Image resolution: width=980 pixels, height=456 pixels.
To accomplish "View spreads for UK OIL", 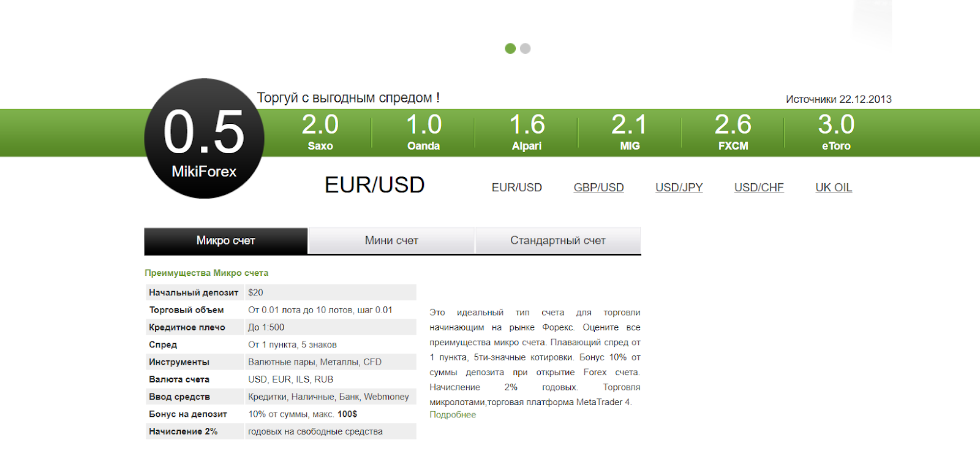I will 834,188.
